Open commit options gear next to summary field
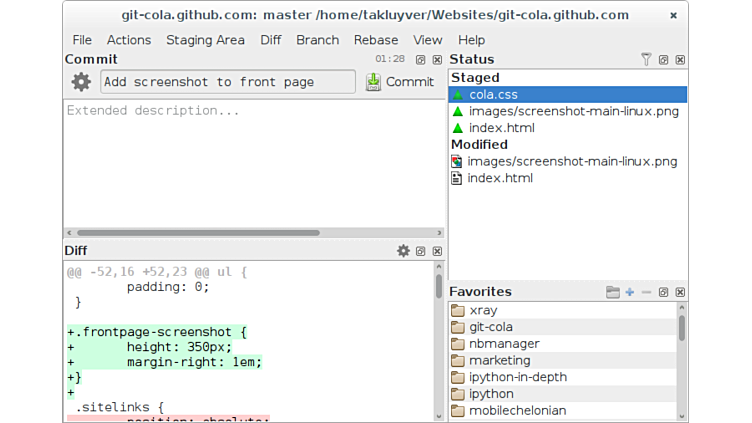The height and width of the screenshot is (423, 752). tap(81, 82)
